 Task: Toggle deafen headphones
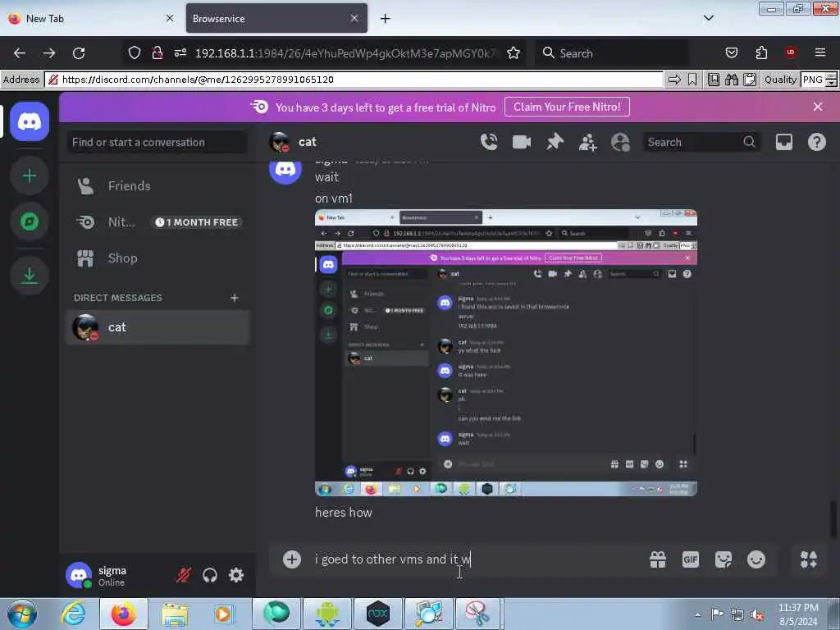click(x=210, y=575)
